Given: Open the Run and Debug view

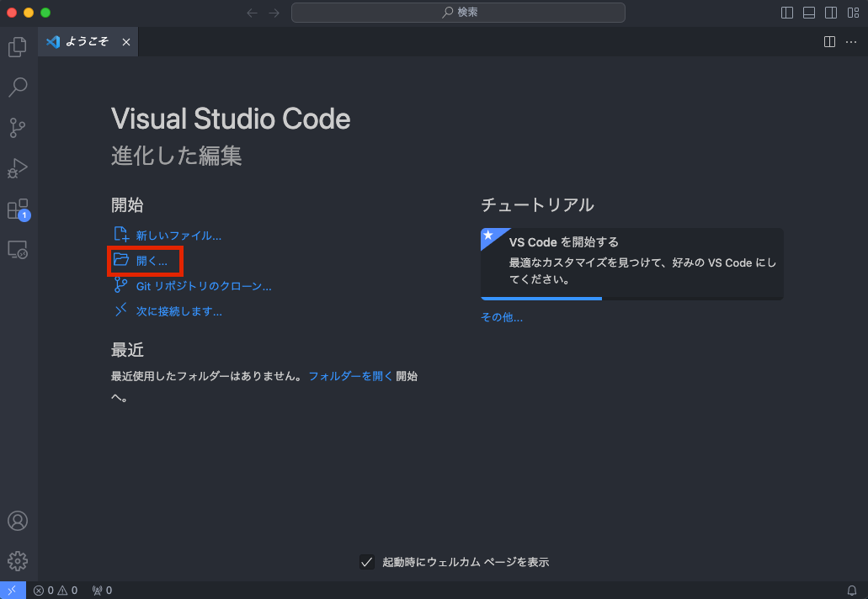Looking at the screenshot, I should click(x=18, y=168).
